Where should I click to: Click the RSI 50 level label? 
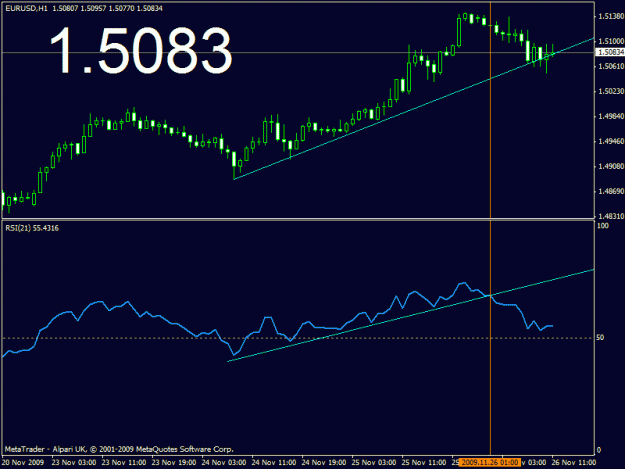tap(600, 338)
